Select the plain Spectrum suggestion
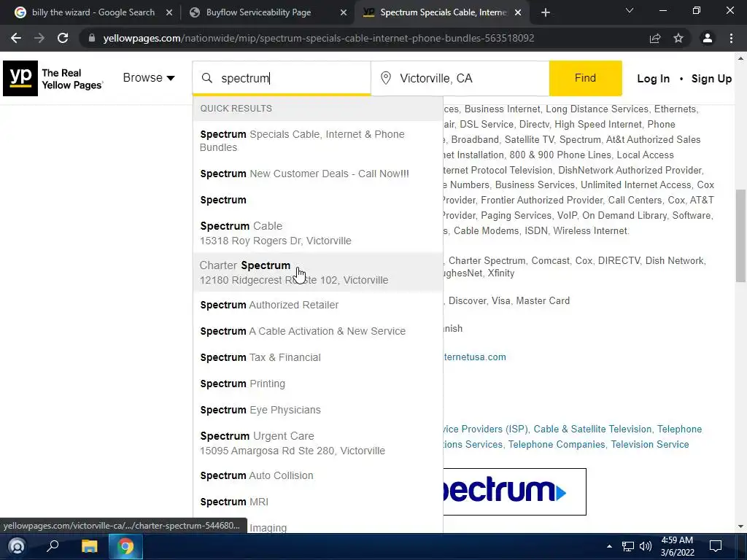 pos(318,200)
